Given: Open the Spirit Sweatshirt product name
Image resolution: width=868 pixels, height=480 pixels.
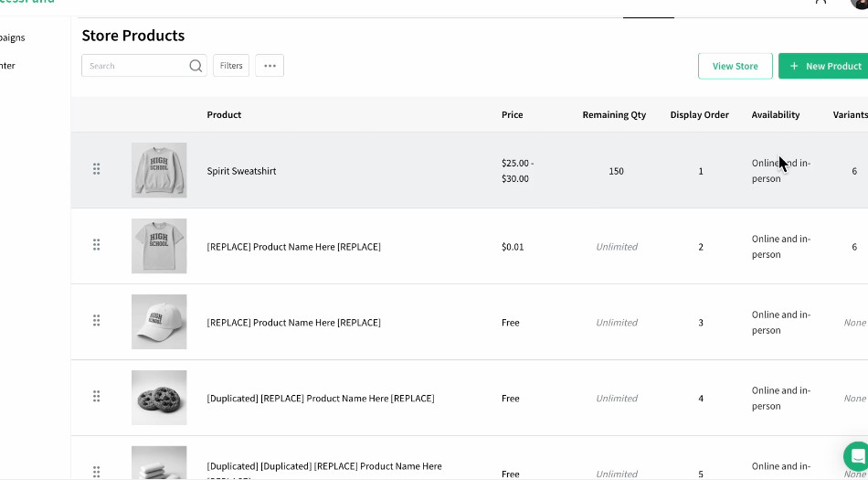Looking at the screenshot, I should coord(241,171).
